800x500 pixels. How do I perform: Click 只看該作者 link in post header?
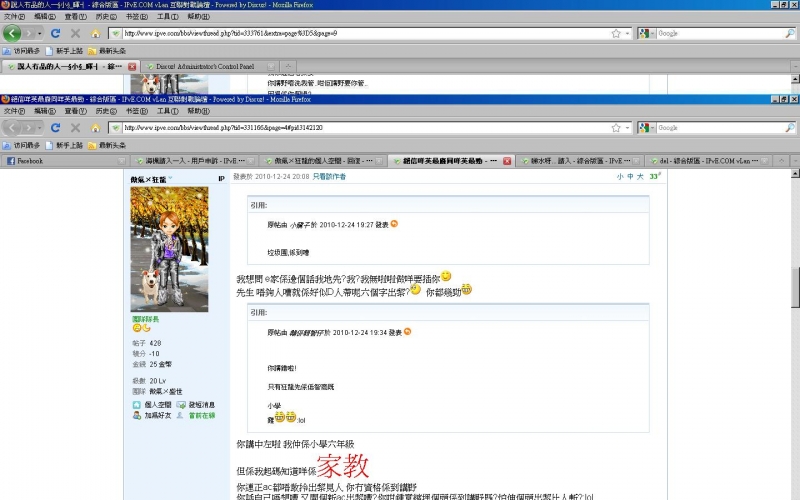(x=329, y=176)
